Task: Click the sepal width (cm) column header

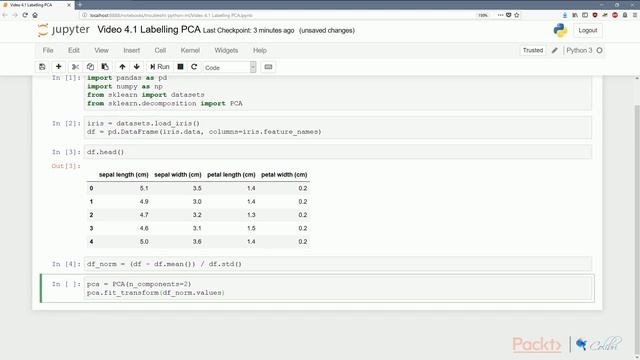Action: pos(178,175)
